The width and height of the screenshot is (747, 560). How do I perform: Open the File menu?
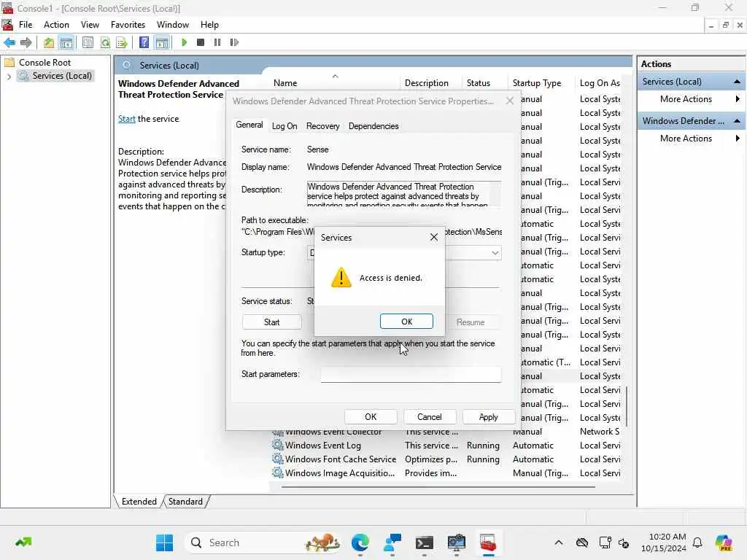[x=26, y=25]
